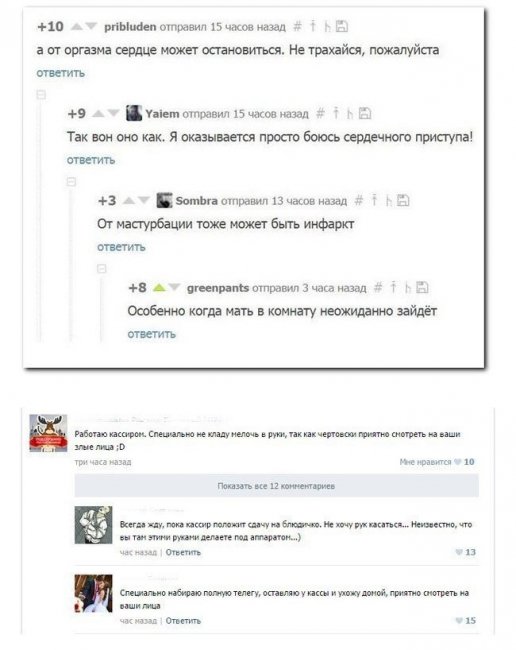Reply to greenpants' comment via ответить

(152, 334)
